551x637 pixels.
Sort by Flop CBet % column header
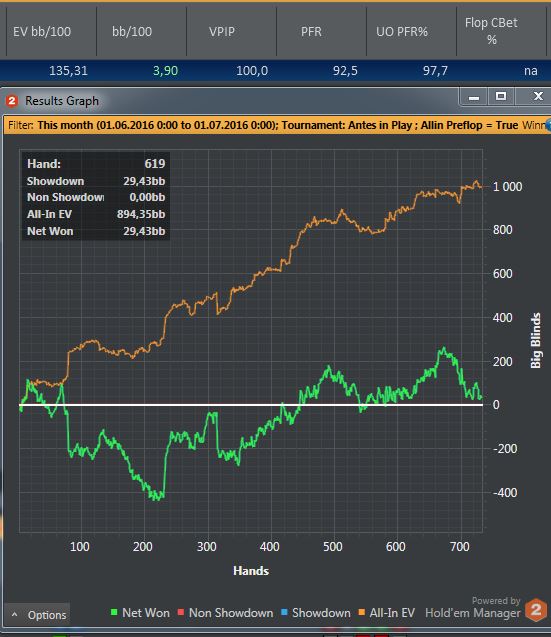pyautogui.click(x=491, y=31)
